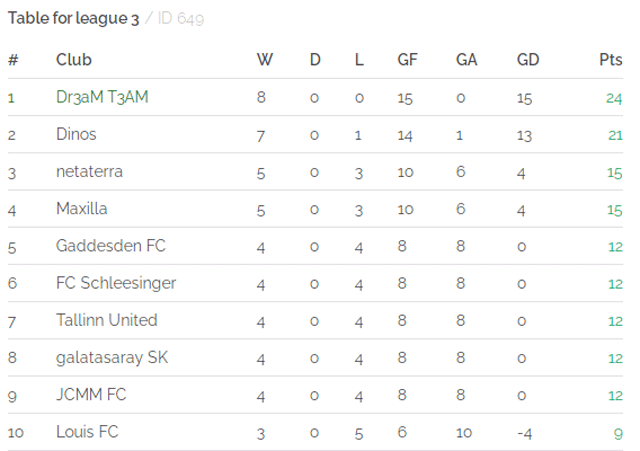This screenshot has width=640, height=451.
Task: Open the Dinos club page
Action: (76, 134)
